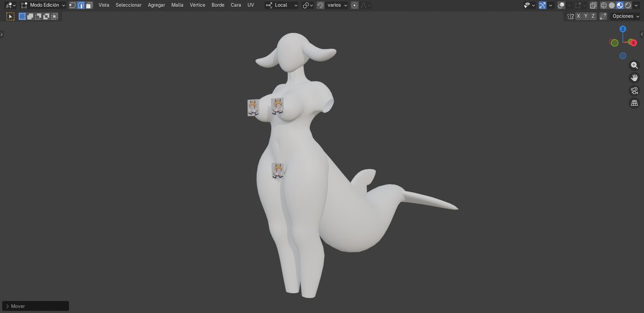Choose the subtract selection mode icon
Viewport: 644px width, 313px height.
tap(39, 16)
